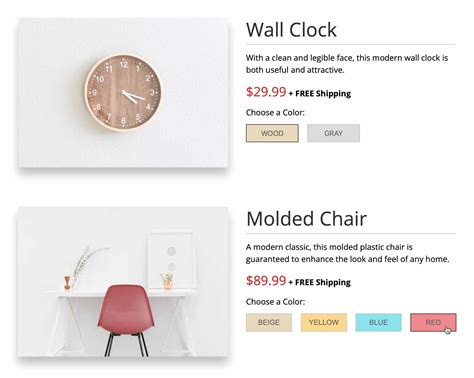
Task: Click the framed picture above the desk
Action: coord(171,260)
